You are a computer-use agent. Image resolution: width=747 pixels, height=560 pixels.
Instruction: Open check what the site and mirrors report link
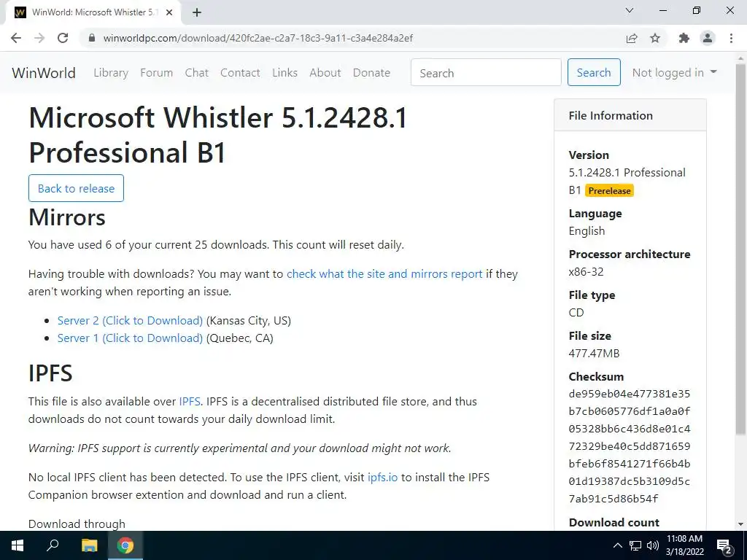[x=384, y=274]
